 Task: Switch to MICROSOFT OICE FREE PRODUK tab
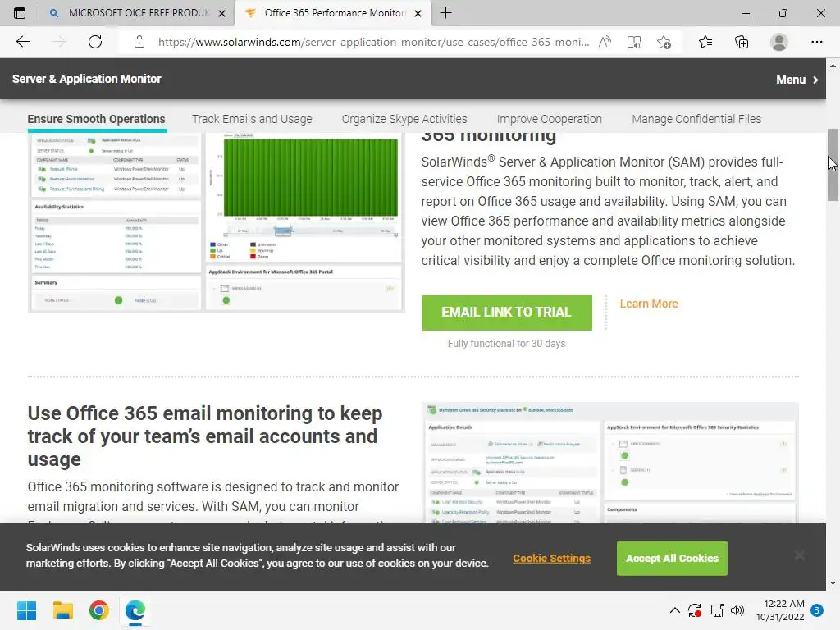tap(139, 13)
